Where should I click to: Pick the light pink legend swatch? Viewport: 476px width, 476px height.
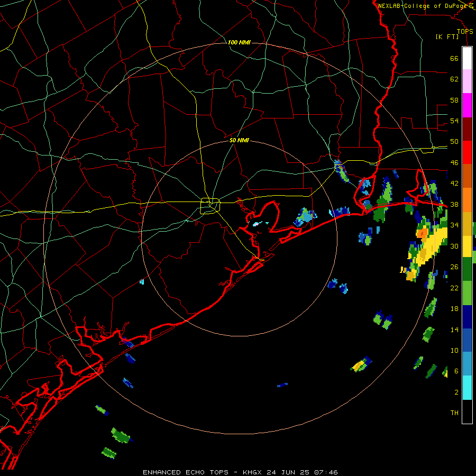(467, 81)
